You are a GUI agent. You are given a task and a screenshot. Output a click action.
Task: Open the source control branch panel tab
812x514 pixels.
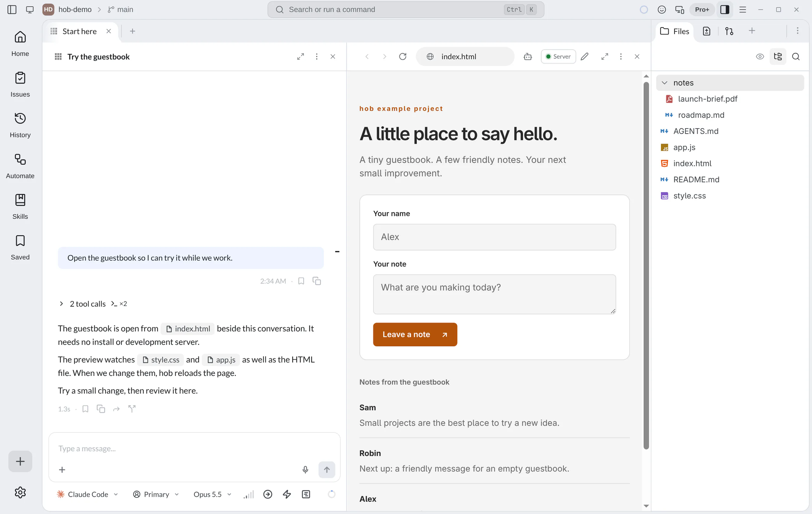coord(729,31)
